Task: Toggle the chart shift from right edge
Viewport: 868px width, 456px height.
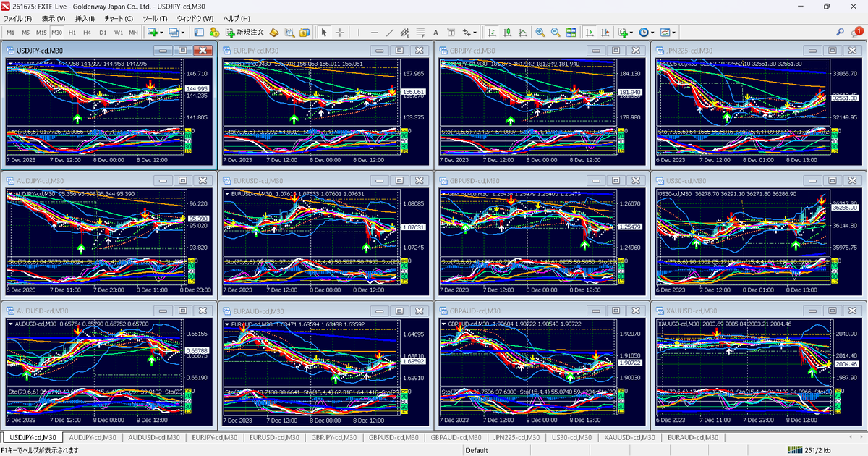Action: (x=605, y=32)
